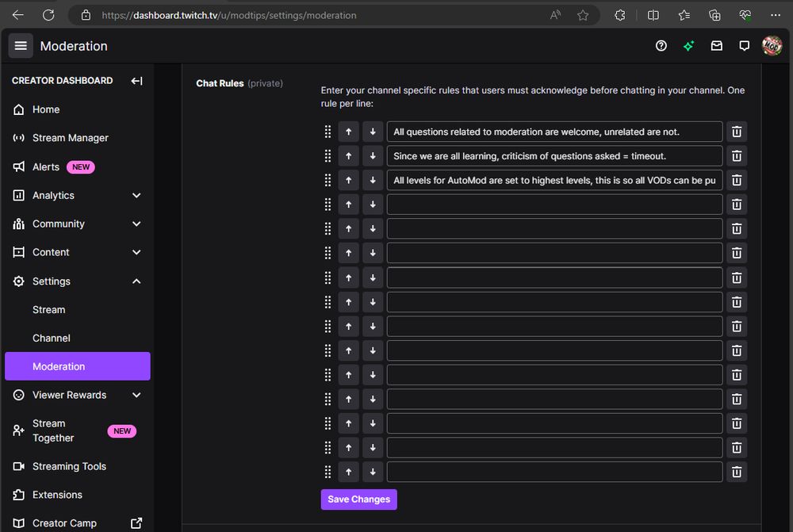Open whispers using the envelope icon

pyautogui.click(x=716, y=46)
